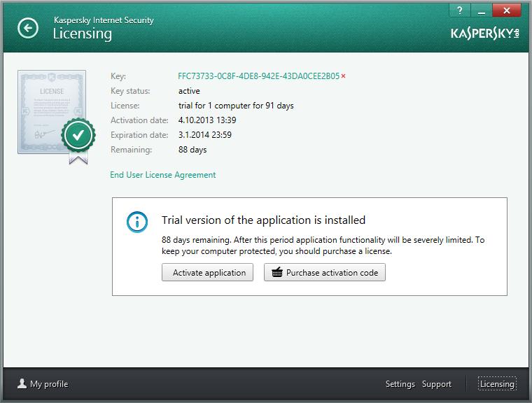Screen dimensions: 532x403
Task: Open Support in the bottom bar
Action: pyautogui.click(x=437, y=384)
